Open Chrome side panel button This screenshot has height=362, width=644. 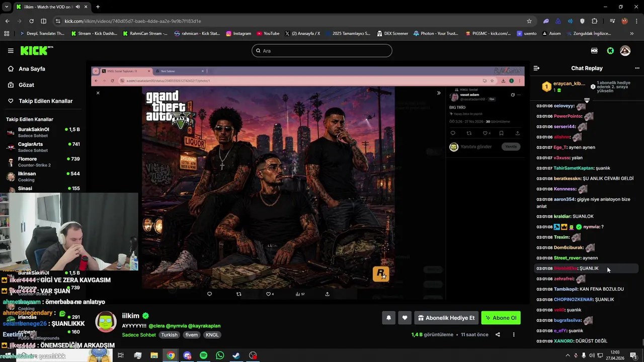43,21
